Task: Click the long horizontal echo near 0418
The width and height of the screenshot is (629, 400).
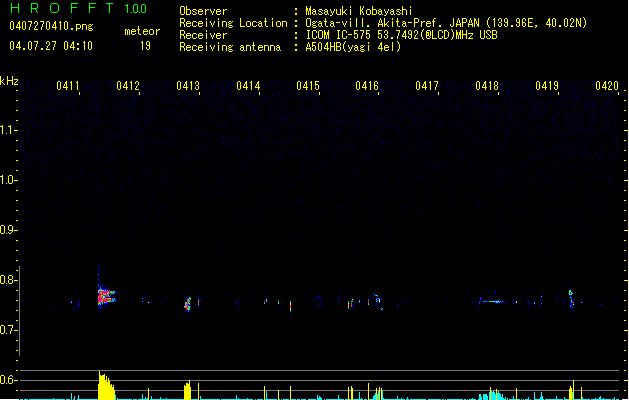Action: 492,301
